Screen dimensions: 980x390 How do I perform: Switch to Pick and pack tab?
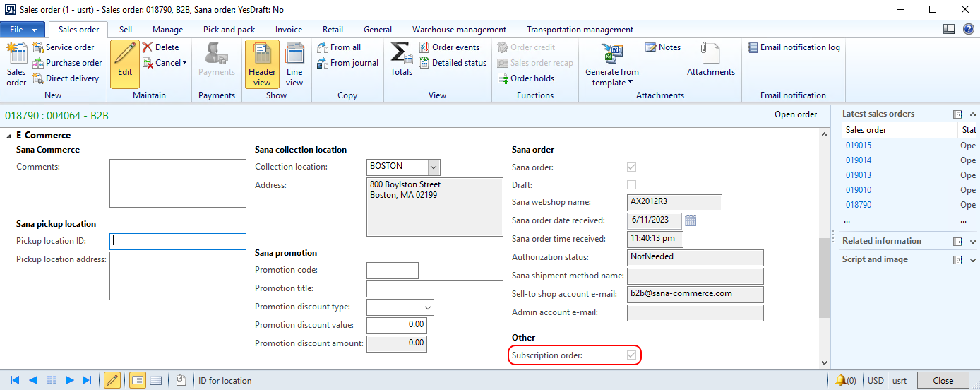pos(229,30)
